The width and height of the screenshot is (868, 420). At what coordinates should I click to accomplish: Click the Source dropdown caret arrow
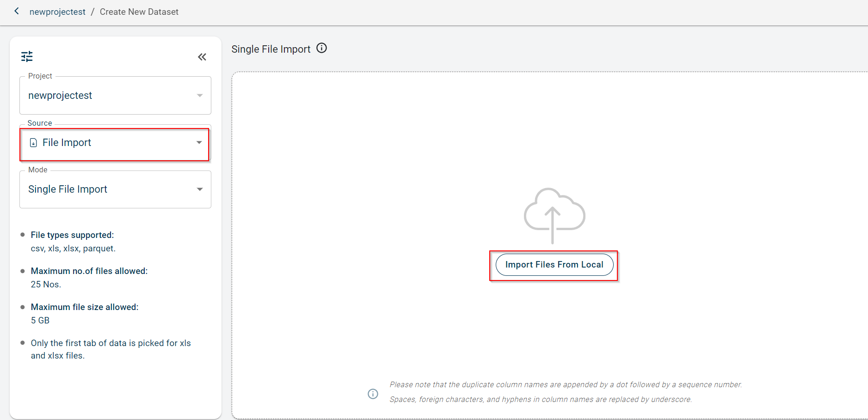pyautogui.click(x=199, y=143)
